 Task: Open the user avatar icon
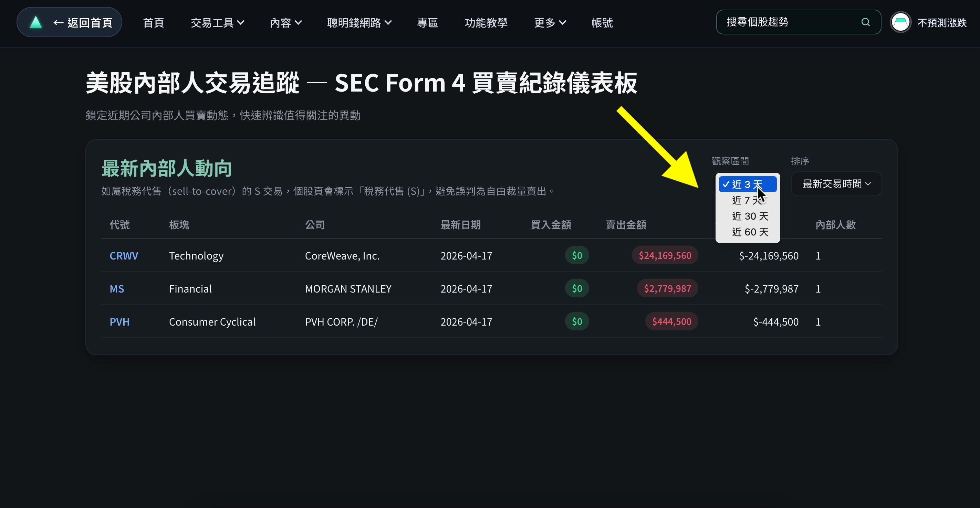click(900, 22)
